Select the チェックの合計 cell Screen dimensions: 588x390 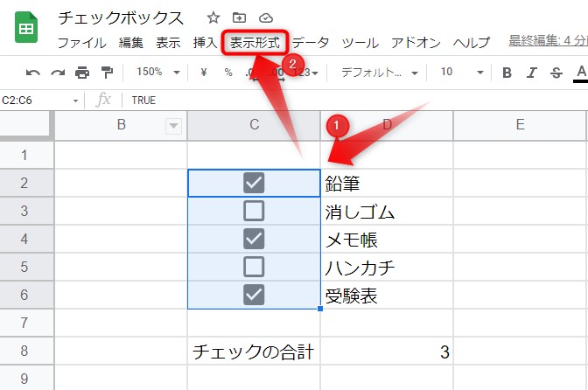pos(254,351)
